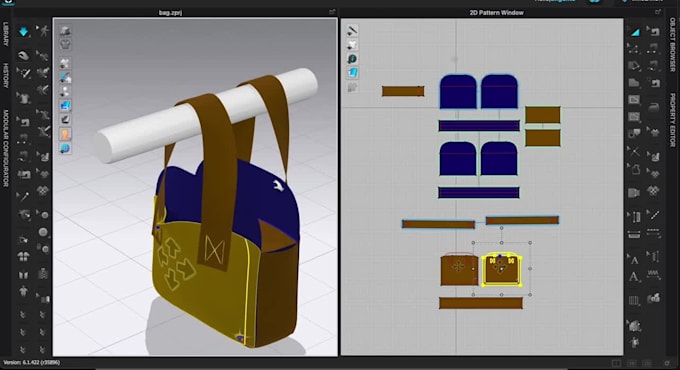
Task: Select the zigzag stitch icon in right toolbar
Action: pos(653,274)
